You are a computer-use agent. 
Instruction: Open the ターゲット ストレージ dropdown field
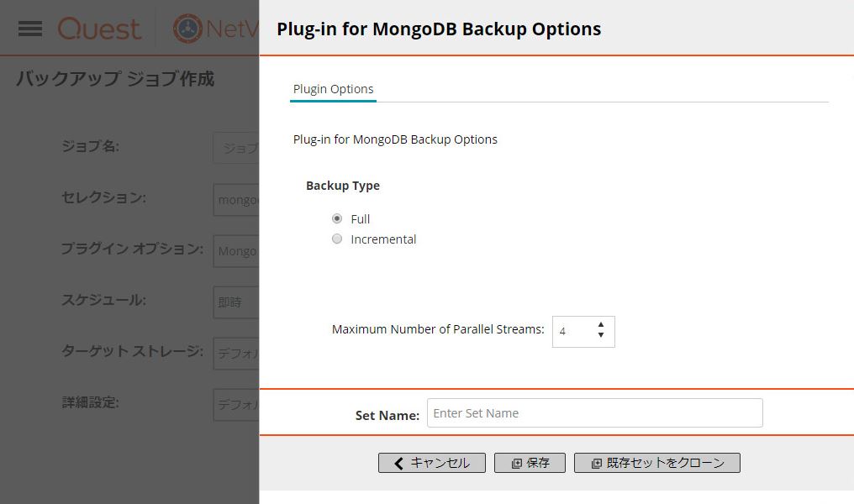[x=236, y=354]
